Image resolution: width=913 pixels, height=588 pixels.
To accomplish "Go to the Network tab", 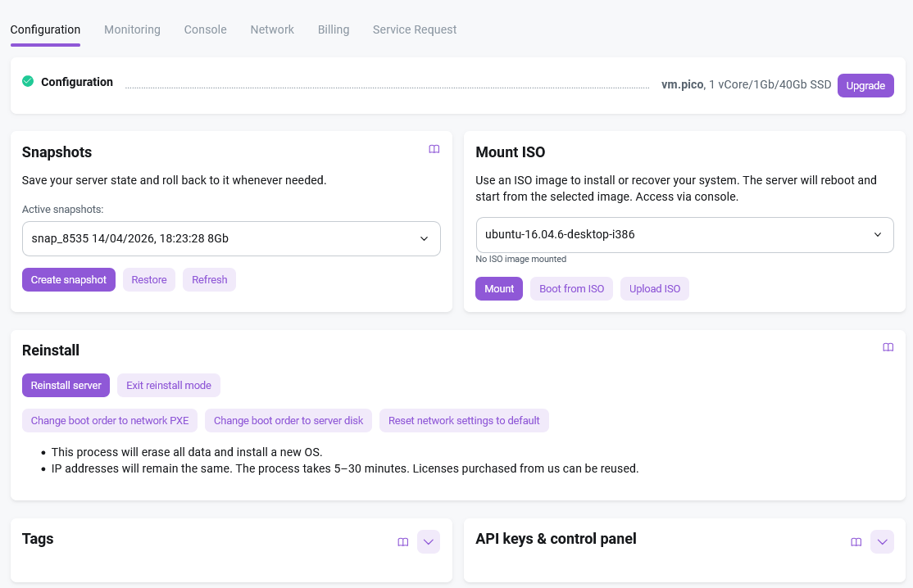I will tap(272, 29).
